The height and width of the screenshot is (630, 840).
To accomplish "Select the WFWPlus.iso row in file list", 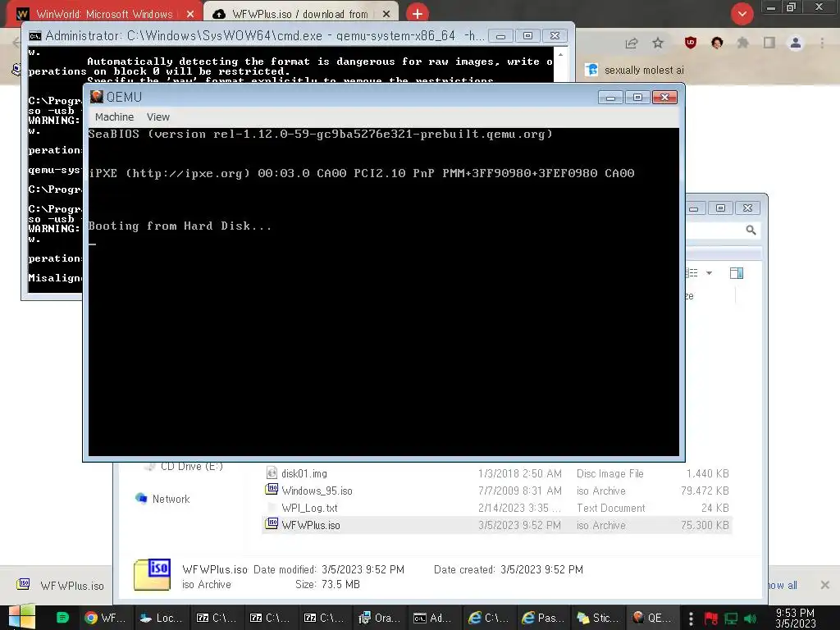I will pyautogui.click(x=496, y=525).
